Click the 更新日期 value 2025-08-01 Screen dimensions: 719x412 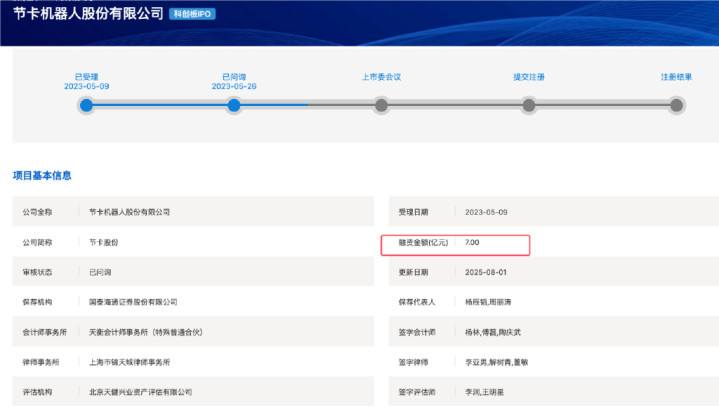tap(486, 272)
